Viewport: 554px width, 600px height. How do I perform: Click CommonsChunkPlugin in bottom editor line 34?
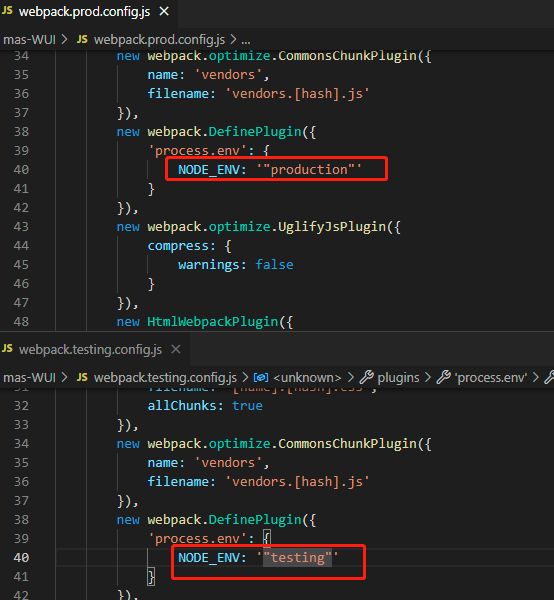347,444
